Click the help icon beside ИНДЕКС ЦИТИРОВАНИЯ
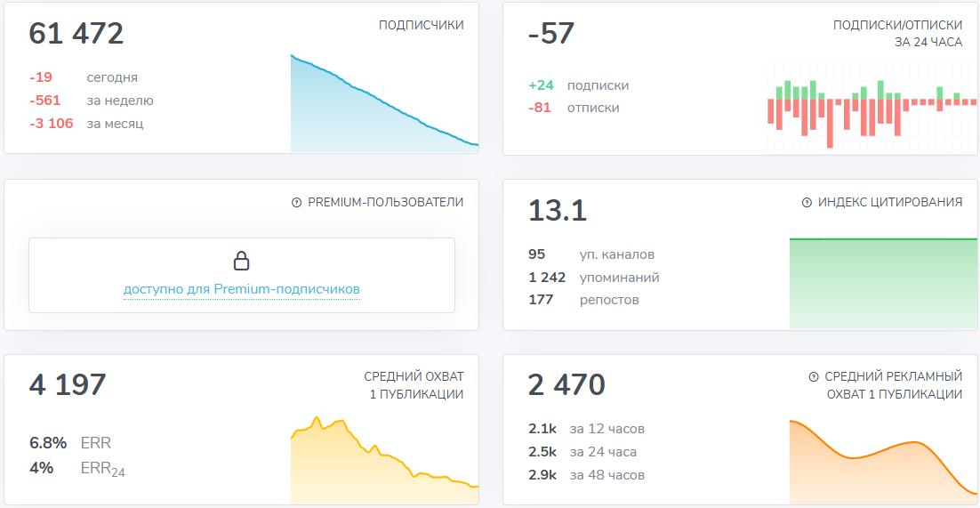The width and height of the screenshot is (980, 508). tap(807, 203)
